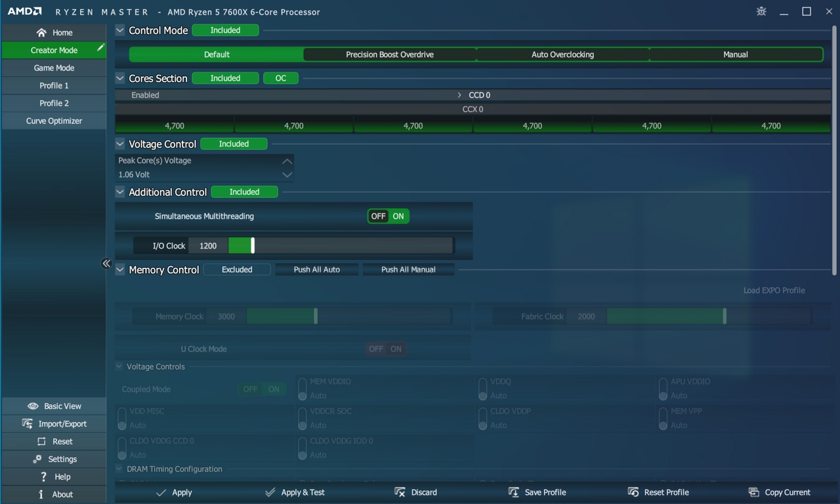
Task: Collapse the Control Mode section
Action: [x=120, y=30]
